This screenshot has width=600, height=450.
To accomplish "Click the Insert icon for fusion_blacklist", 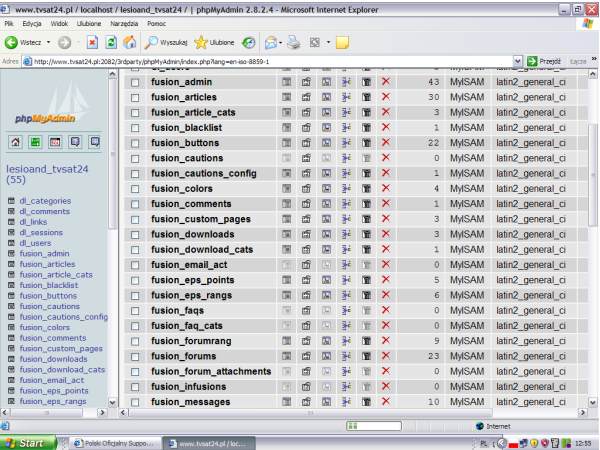I will tap(346, 127).
